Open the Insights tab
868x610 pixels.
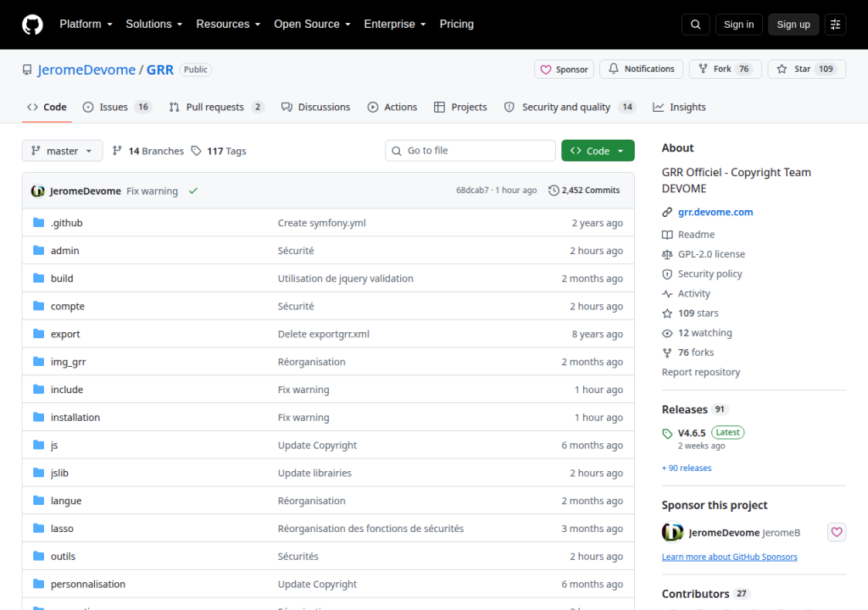[679, 107]
